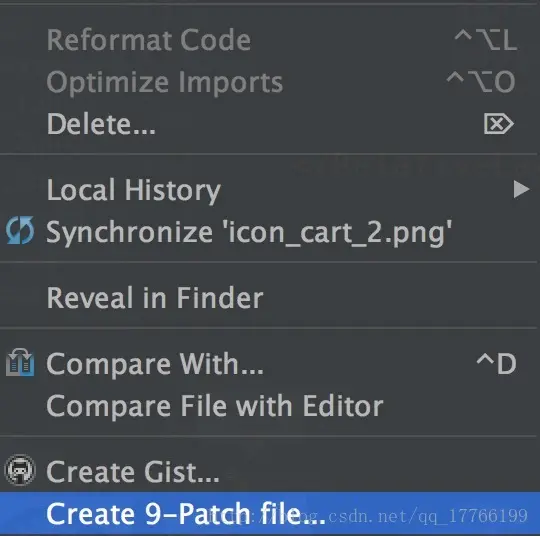
Task: Click the ^⌥O shortcut hint
Action: click(481, 82)
